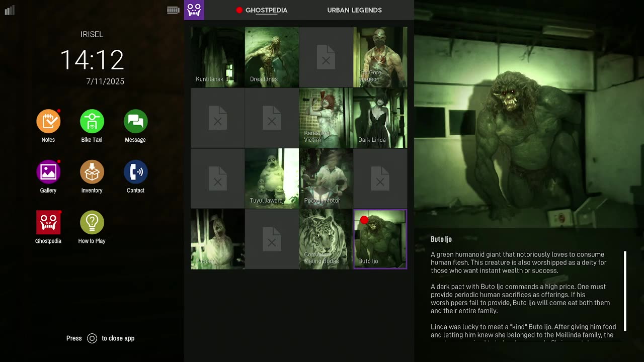Screen dimensions: 644x362
Task: Click the circle button to close app
Action: [x=92, y=338]
